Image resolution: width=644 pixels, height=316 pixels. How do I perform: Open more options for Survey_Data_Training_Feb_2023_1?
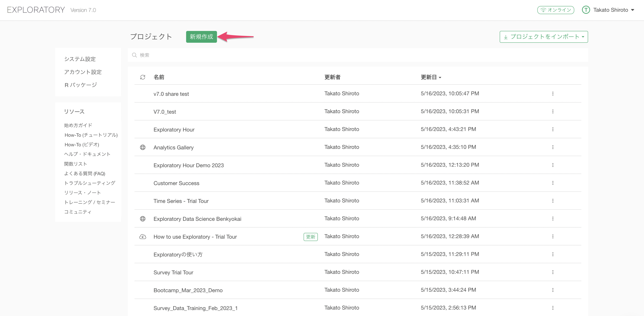(553, 308)
